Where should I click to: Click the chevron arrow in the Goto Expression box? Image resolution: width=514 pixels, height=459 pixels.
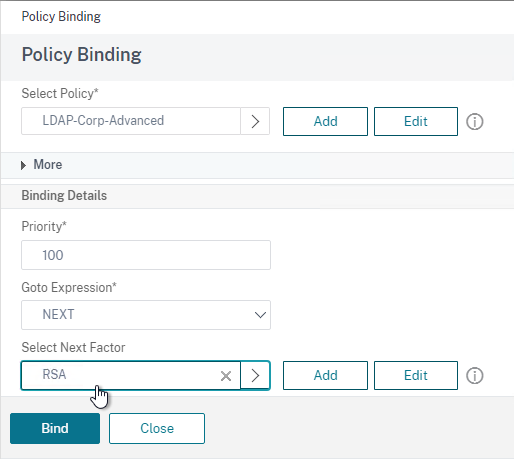click(260, 315)
